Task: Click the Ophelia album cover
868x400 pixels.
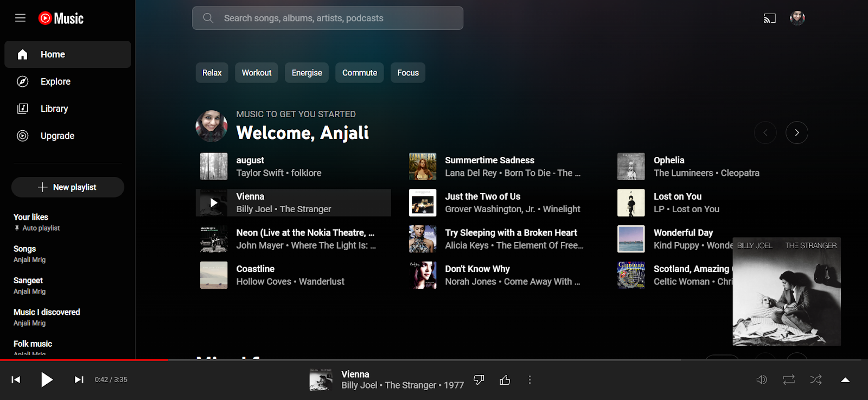Action: [x=631, y=166]
